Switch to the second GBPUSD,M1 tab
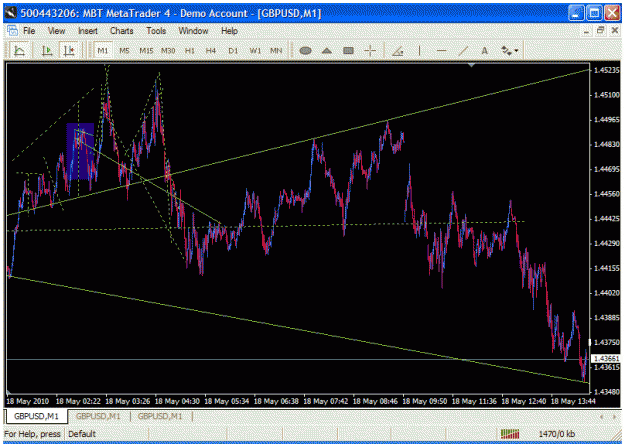 point(98,416)
